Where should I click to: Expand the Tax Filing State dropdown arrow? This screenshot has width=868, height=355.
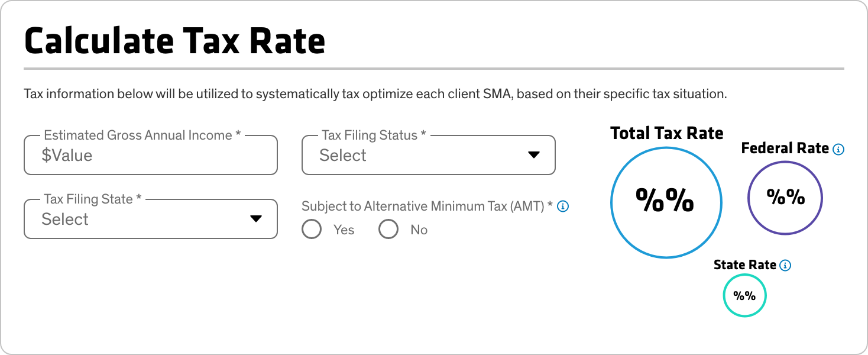click(255, 219)
